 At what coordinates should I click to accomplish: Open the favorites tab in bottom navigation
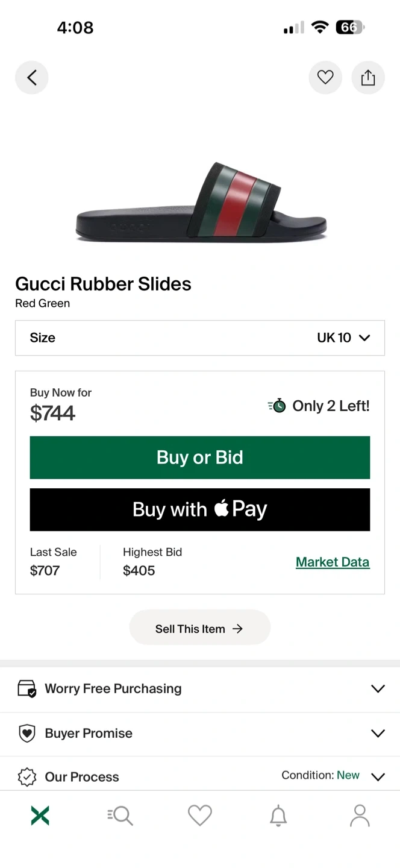tap(200, 816)
